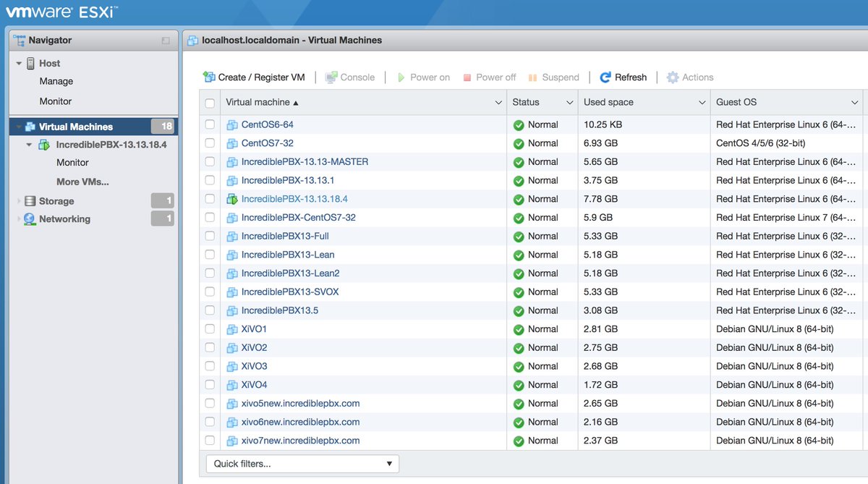Check the box for IncrediblePBX-13.13.1
The width and height of the screenshot is (868, 484).
click(x=210, y=180)
